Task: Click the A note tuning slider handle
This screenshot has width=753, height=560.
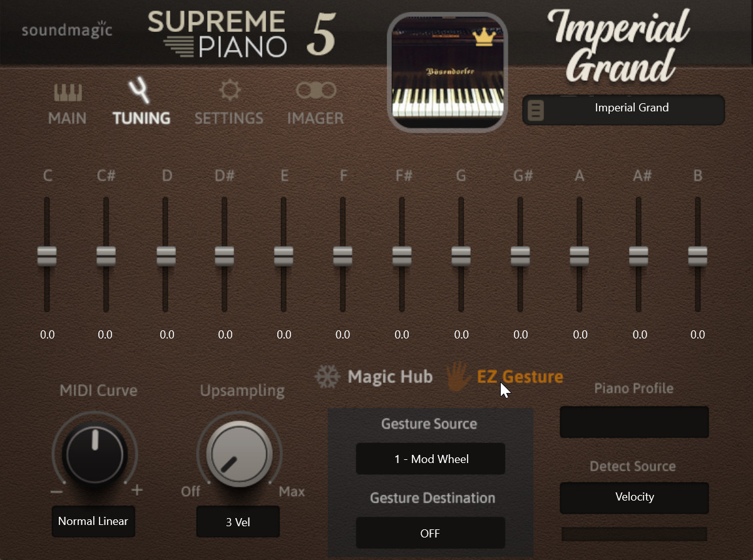Action: click(579, 256)
